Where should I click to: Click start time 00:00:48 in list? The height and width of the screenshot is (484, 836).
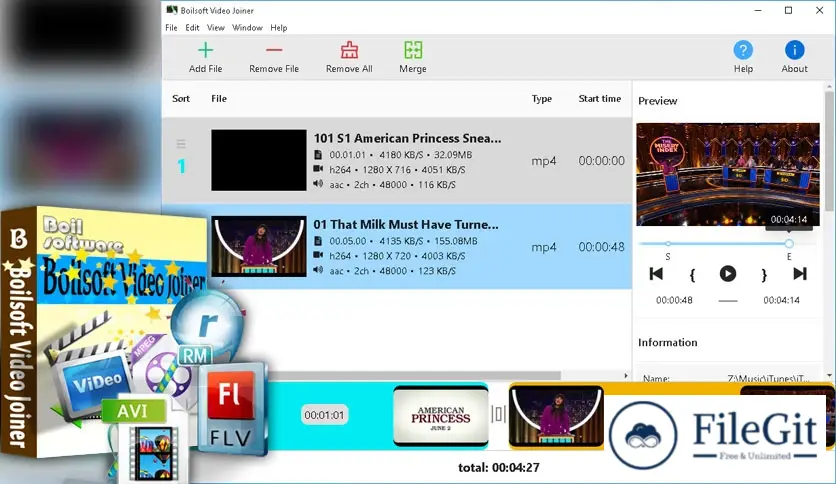tap(601, 247)
